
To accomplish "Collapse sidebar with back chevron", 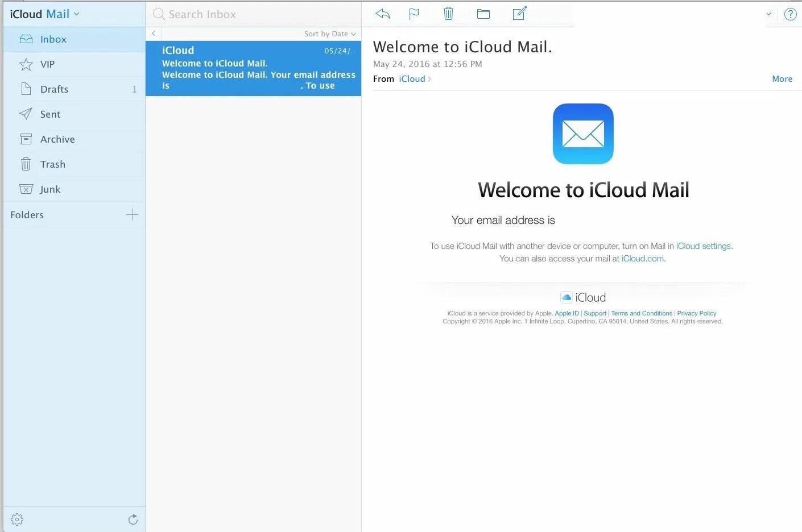I will coord(154,34).
